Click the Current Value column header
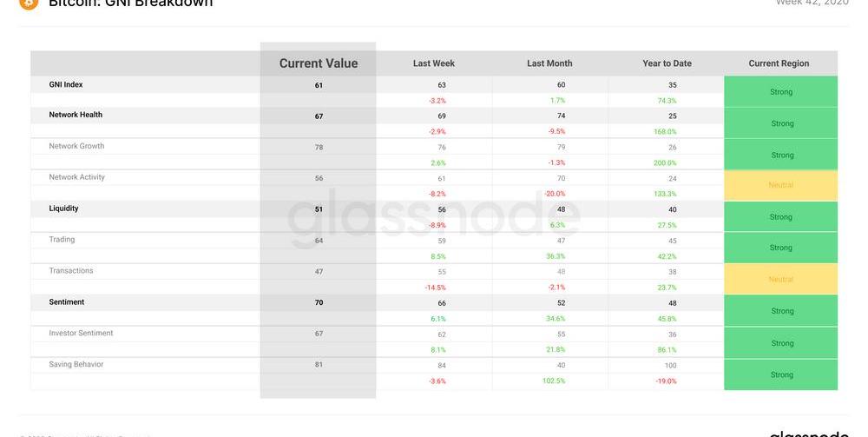The height and width of the screenshot is (437, 868). 319,63
